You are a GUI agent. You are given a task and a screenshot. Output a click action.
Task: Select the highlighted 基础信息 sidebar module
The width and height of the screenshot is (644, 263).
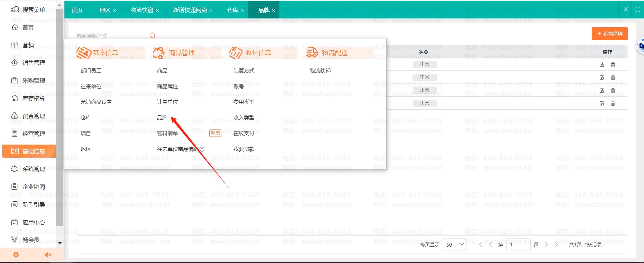coord(29,151)
